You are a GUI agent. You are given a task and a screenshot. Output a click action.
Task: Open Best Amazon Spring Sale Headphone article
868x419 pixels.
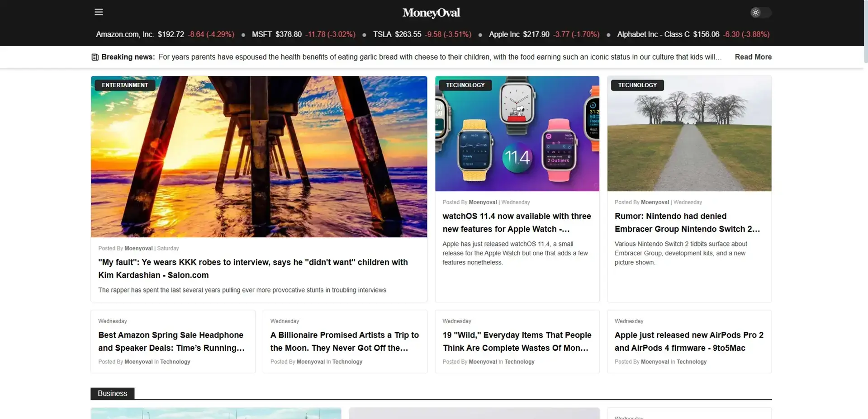coord(171,341)
